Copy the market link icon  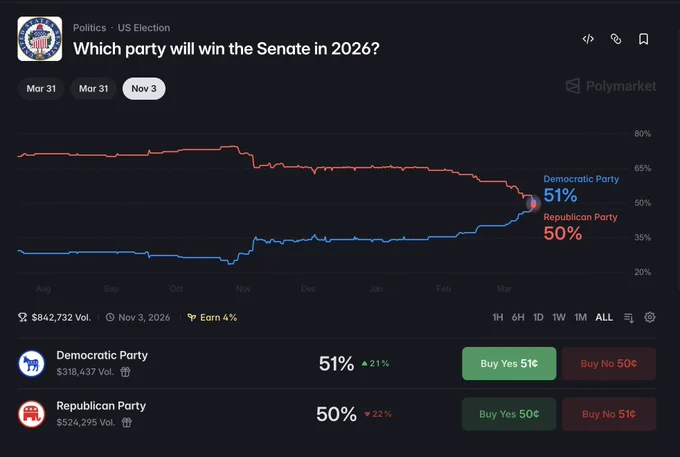[616, 39]
